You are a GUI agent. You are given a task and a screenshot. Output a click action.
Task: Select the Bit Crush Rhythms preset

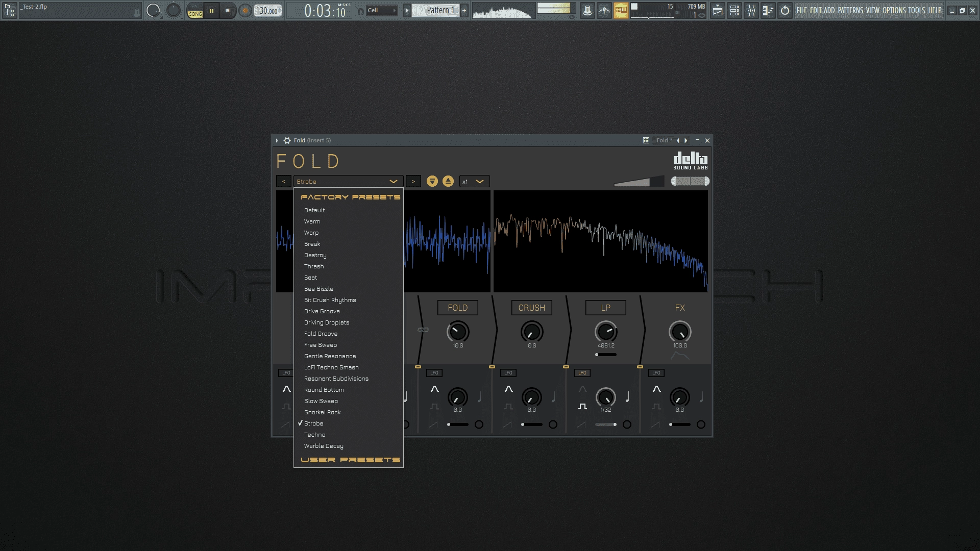[x=348, y=300]
